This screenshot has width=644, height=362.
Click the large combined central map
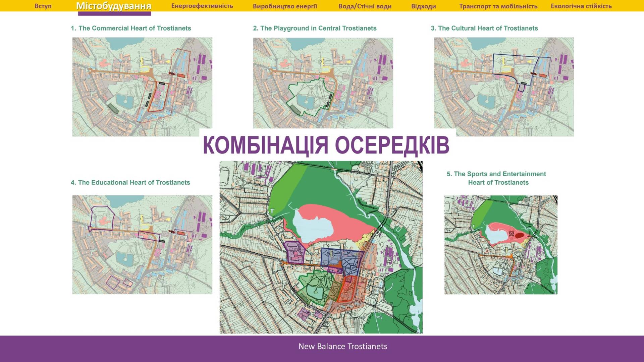(x=321, y=247)
